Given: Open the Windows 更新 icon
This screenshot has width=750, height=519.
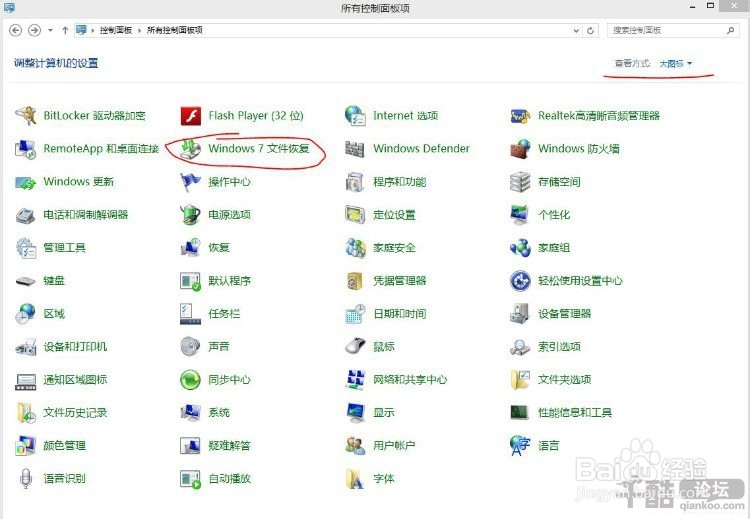Looking at the screenshot, I should (26, 182).
